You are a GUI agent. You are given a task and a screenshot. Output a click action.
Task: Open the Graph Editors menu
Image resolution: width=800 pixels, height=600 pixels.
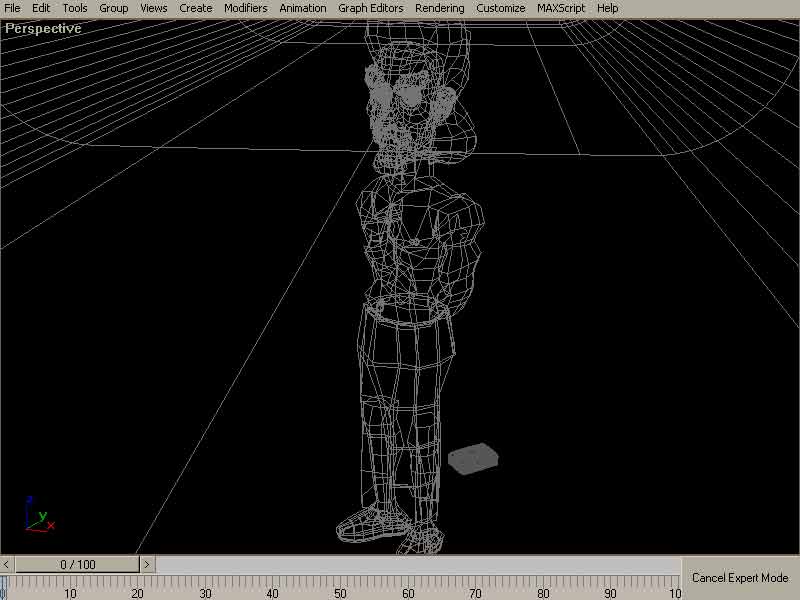pos(370,8)
